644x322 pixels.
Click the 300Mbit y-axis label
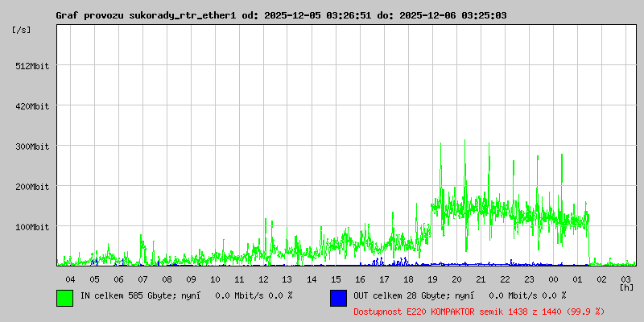point(32,147)
